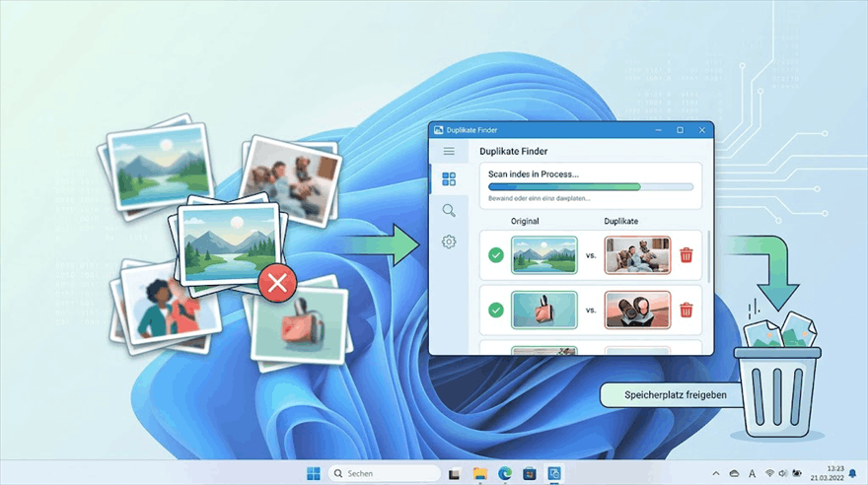Select the landscape original thumbnail
Viewport: 868px width, 485px height.
(543, 255)
